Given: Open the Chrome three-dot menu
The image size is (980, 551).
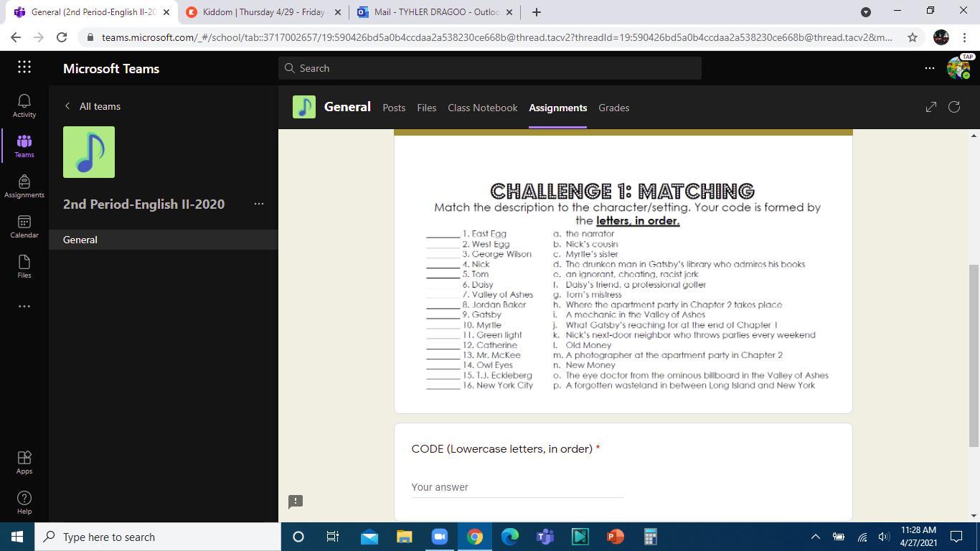Looking at the screenshot, I should click(x=964, y=37).
